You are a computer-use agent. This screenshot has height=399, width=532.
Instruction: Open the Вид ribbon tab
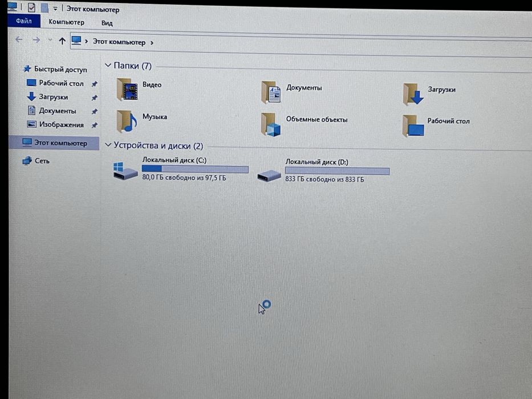point(107,23)
